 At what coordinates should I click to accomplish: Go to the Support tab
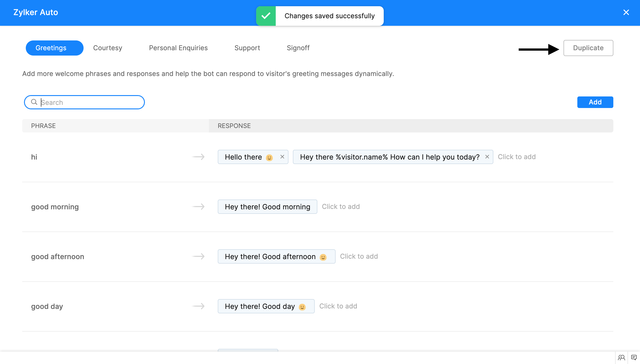(247, 48)
